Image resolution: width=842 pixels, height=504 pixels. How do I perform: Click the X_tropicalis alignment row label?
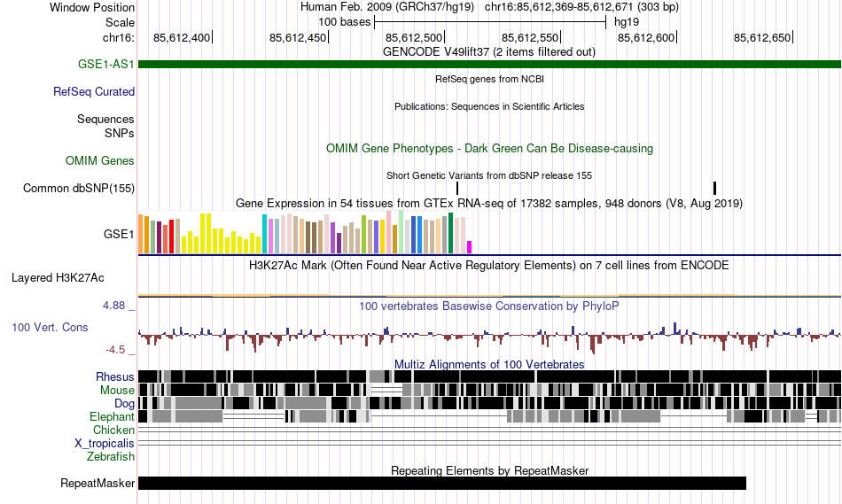pos(105,444)
